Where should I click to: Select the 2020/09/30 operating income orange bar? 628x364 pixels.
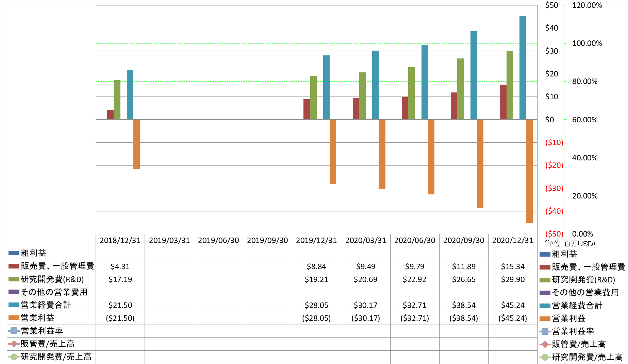pyautogui.click(x=480, y=163)
